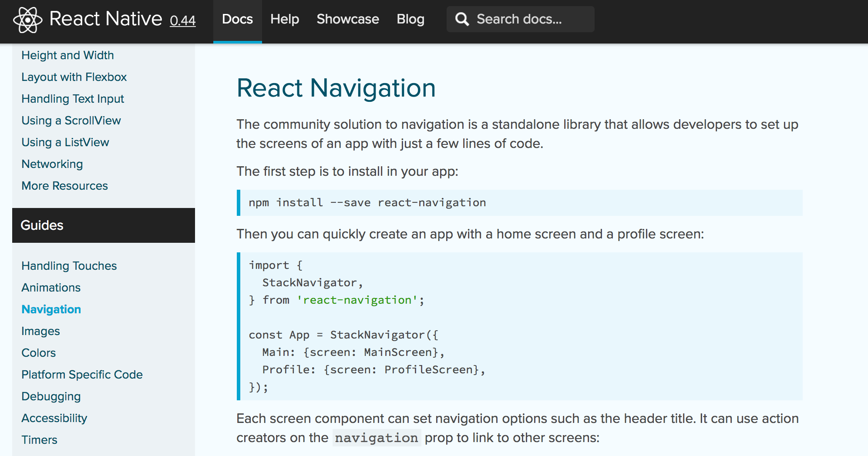
Task: Click the const App = StackNavigator line
Action: tap(344, 335)
